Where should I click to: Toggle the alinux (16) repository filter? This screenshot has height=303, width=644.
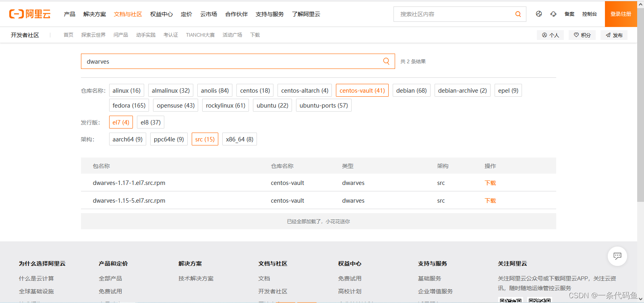coord(126,90)
